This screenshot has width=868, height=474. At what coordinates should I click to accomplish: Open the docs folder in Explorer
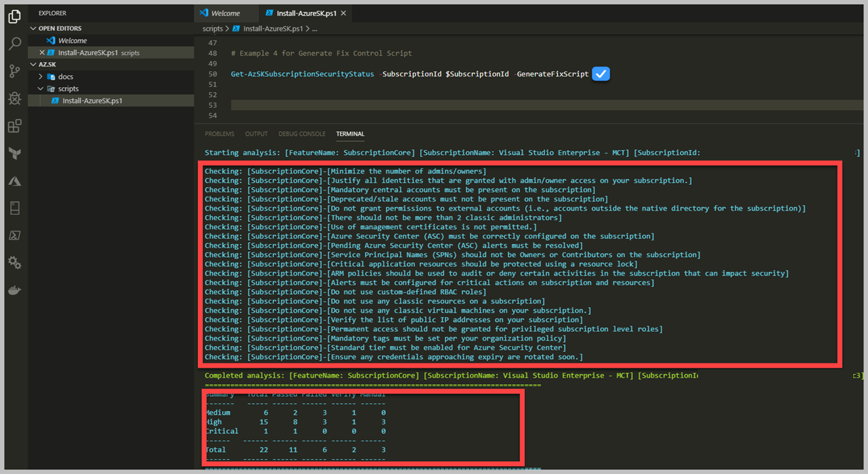(111, 76)
